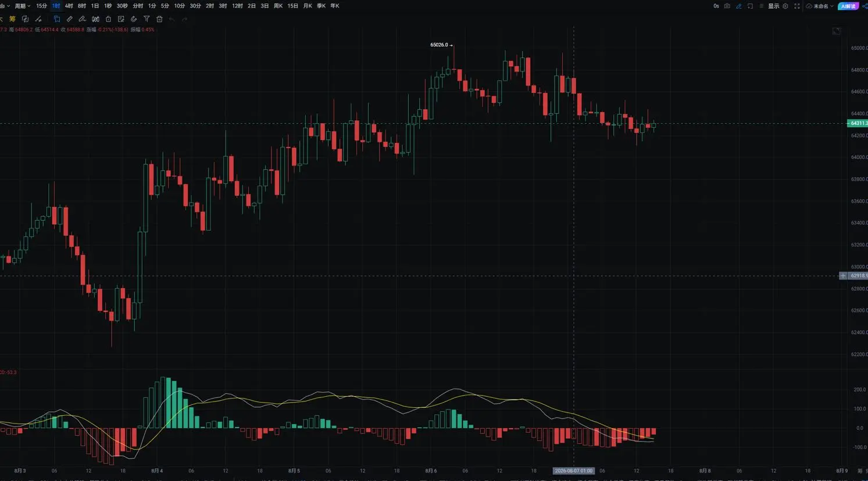Enter fullscreen mode with expand icon
The image size is (868, 481).
796,6
